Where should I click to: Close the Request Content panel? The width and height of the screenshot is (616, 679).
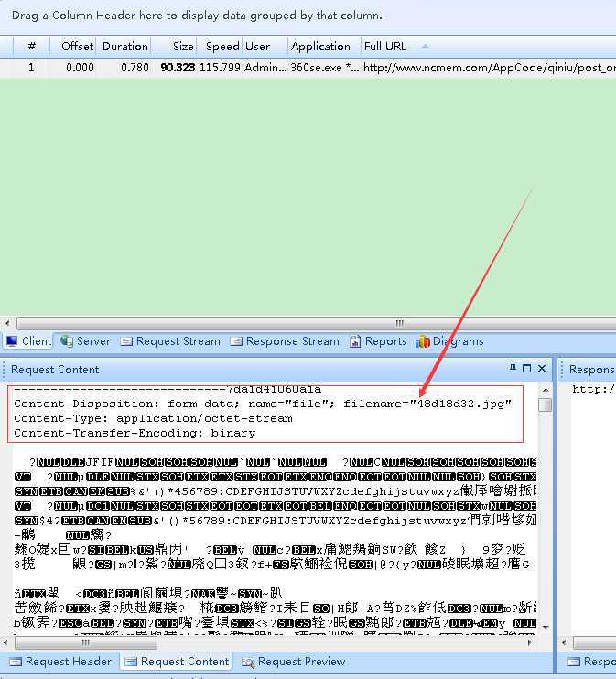(542, 369)
